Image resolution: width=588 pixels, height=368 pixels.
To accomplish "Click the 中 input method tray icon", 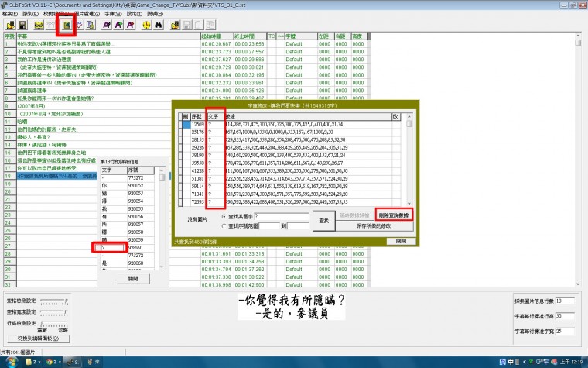I will click(x=511, y=362).
